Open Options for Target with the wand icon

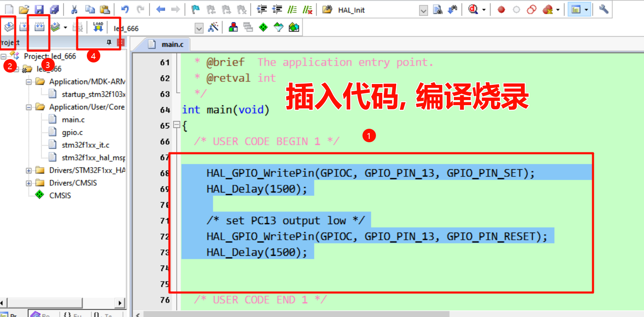(214, 28)
